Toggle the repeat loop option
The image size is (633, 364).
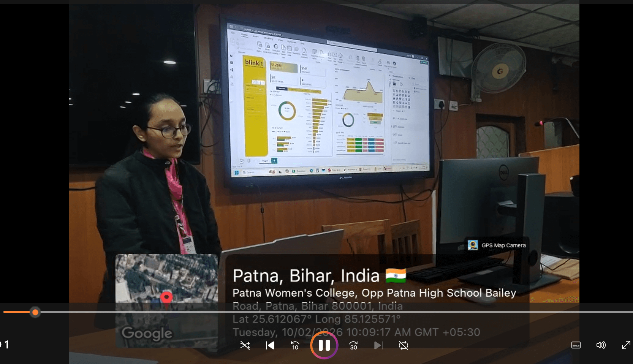(x=404, y=345)
